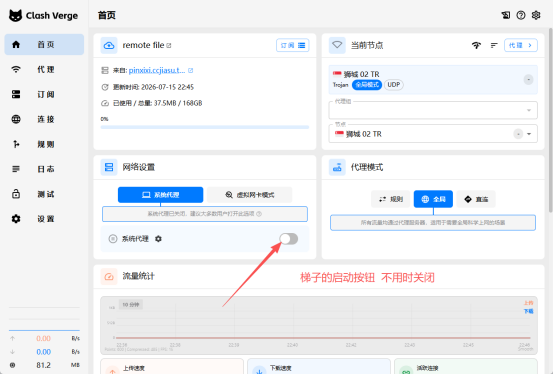Click the cloud icon beside remote file

coord(109,45)
